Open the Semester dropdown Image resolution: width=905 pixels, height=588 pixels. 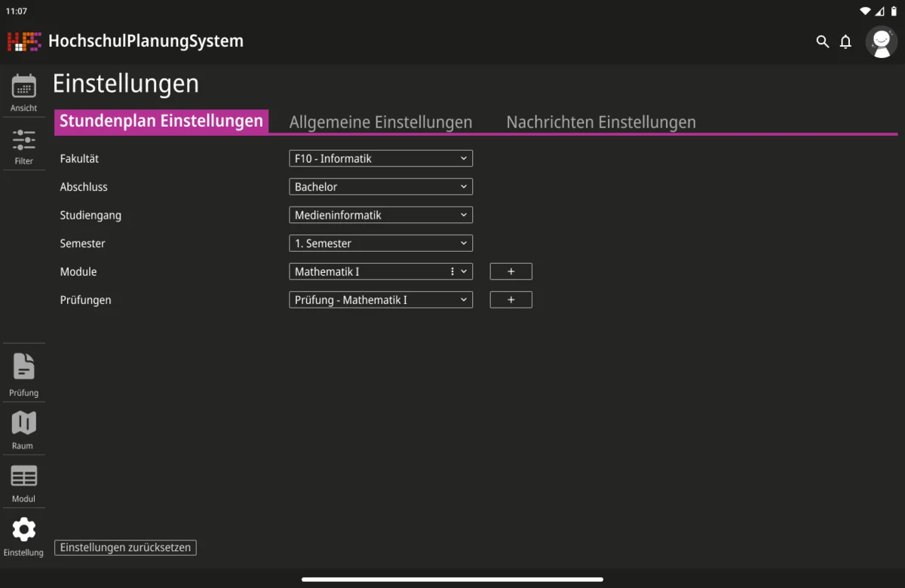(x=380, y=243)
